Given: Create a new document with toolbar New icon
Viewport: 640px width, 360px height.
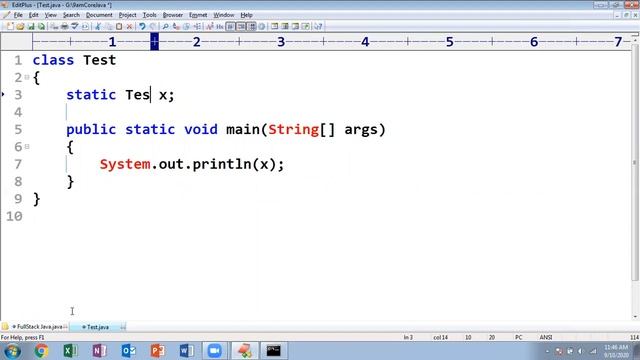Looking at the screenshot, I should [x=10, y=27].
